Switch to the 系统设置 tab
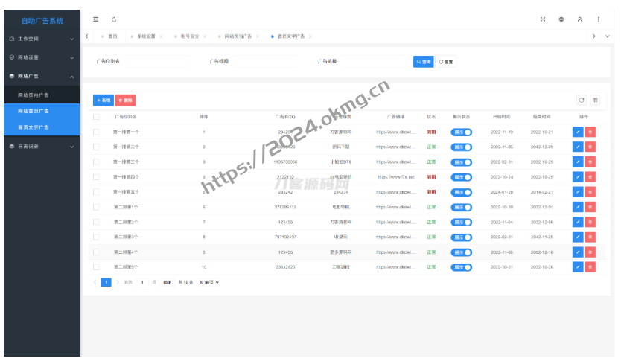 click(x=146, y=36)
